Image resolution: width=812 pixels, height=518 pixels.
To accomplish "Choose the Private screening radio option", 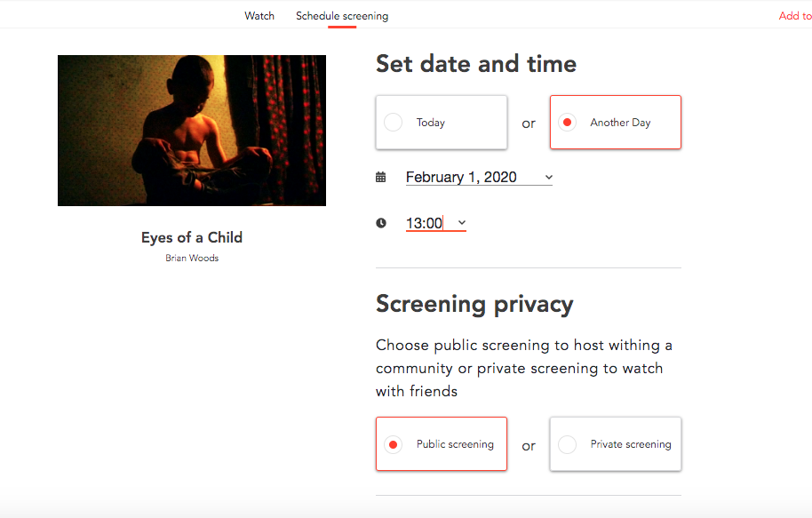I will [x=567, y=444].
